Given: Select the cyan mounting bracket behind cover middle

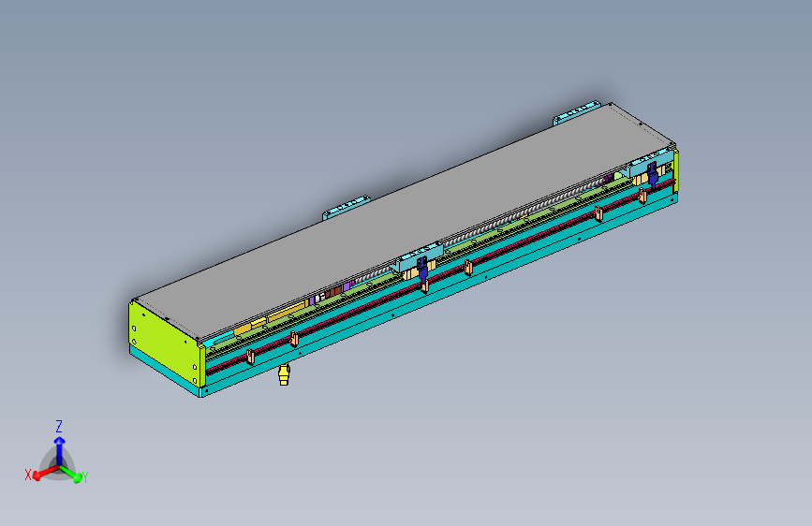Looking at the screenshot, I should [346, 207].
